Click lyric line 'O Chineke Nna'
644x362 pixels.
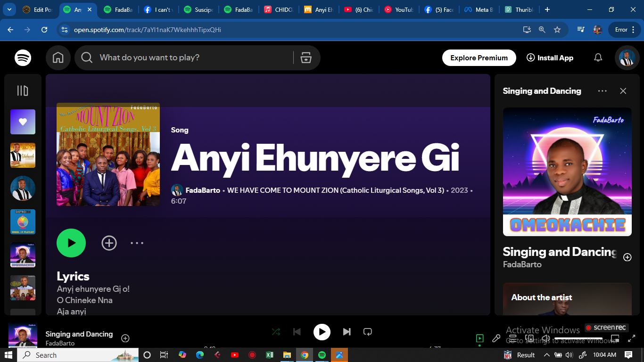84,300
